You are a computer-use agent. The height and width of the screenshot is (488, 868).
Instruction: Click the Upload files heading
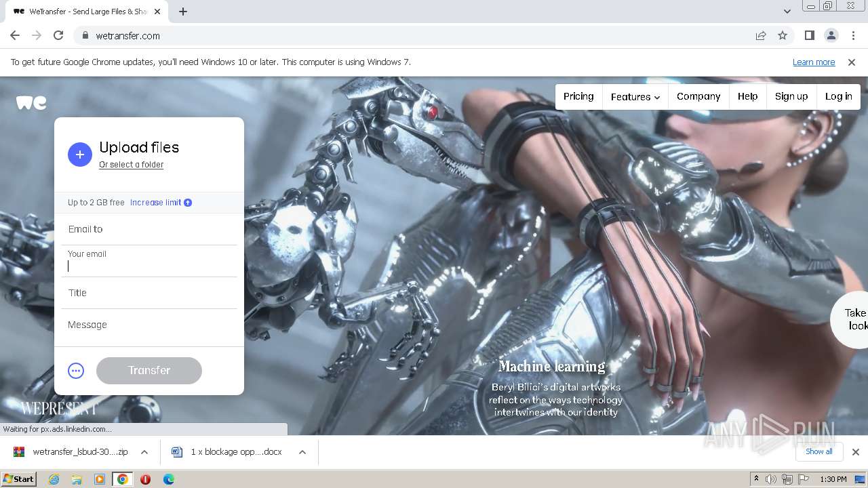coord(139,148)
